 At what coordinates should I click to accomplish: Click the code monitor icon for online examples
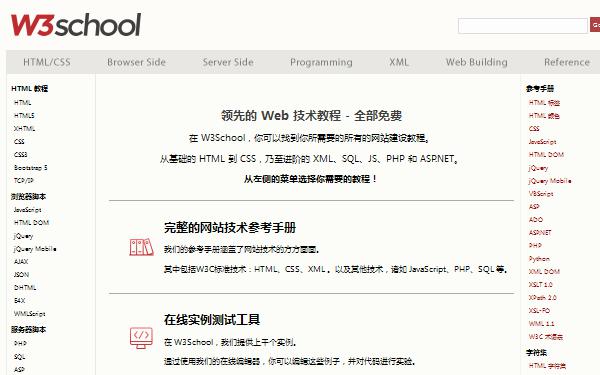click(x=141, y=338)
